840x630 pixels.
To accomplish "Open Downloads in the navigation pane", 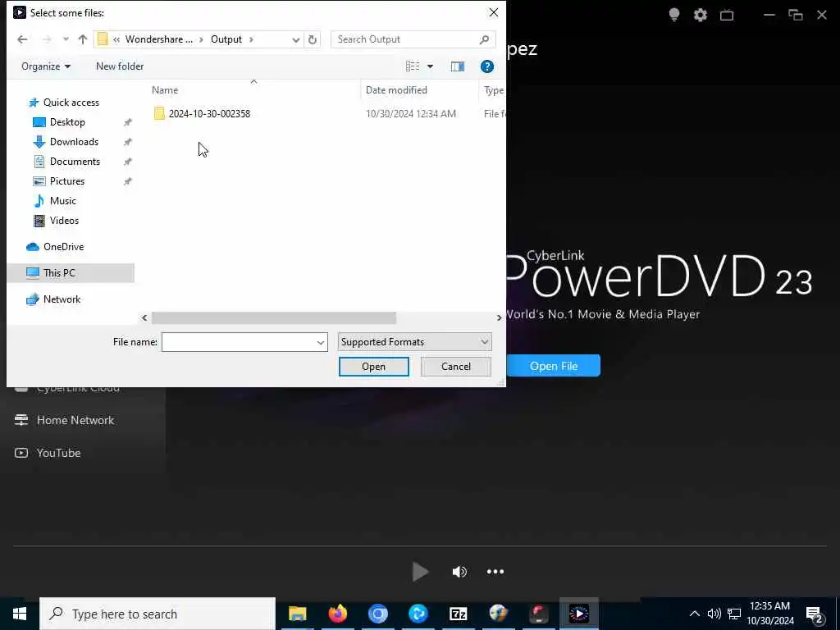I will [x=74, y=142].
